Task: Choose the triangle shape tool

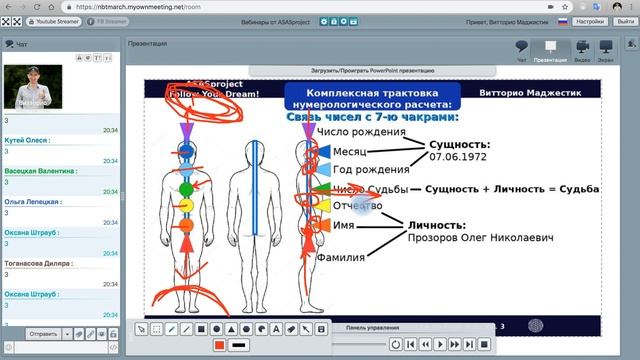Action: 231,329
